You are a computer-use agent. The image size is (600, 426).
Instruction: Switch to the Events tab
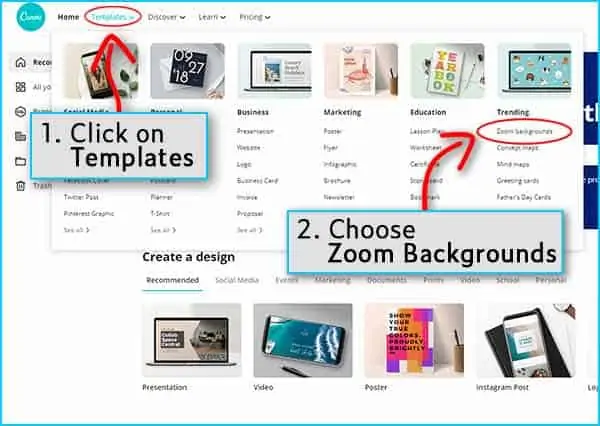click(287, 280)
